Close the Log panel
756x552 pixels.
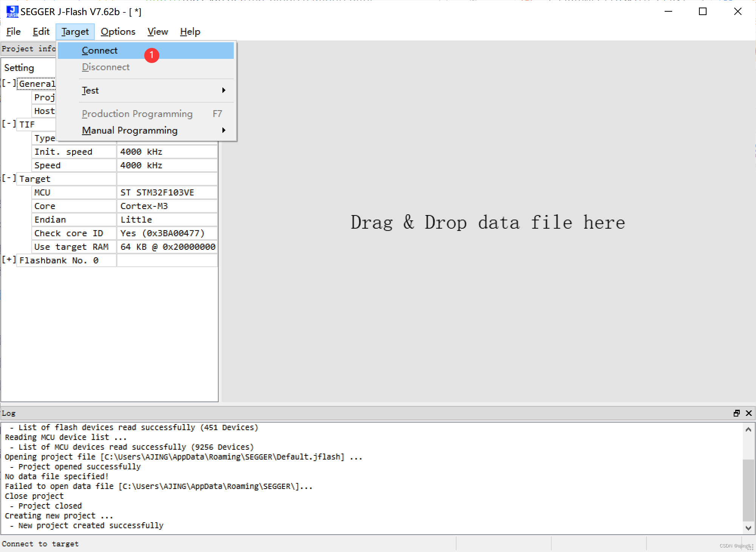(x=749, y=413)
